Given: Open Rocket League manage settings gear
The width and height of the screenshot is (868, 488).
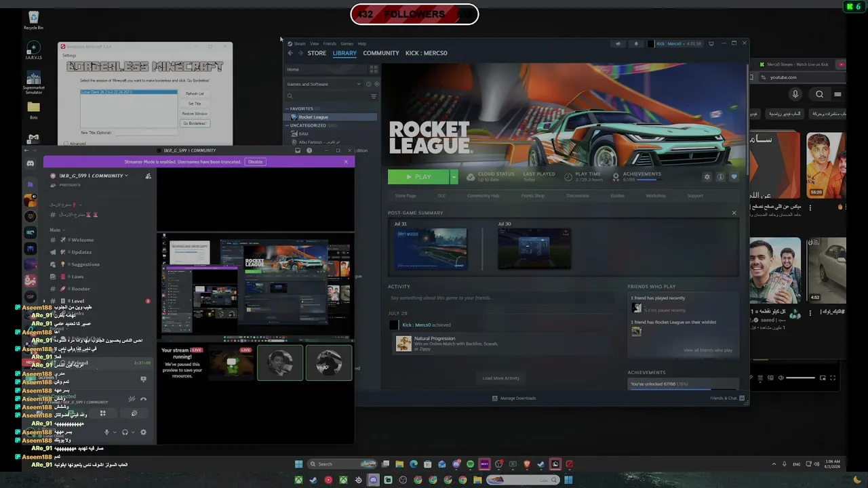Looking at the screenshot, I should [x=707, y=177].
